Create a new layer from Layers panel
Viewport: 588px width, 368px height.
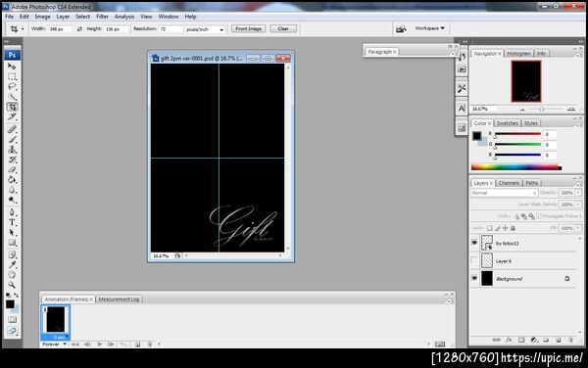click(559, 340)
